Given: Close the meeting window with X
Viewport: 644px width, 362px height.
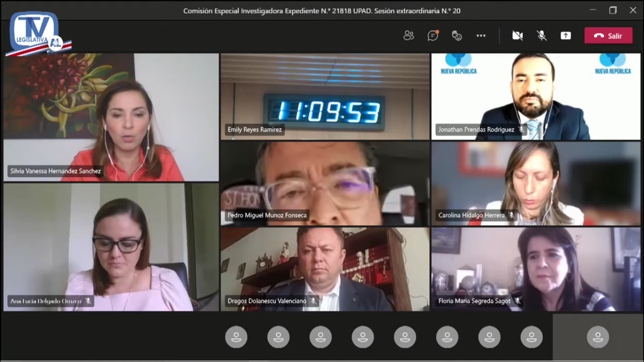Looking at the screenshot, I should (633, 10).
